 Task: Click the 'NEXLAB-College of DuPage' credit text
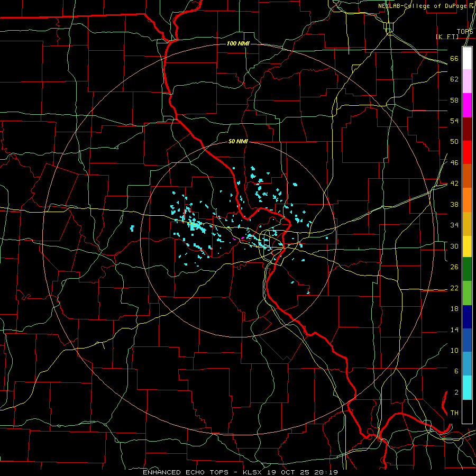pyautogui.click(x=423, y=6)
